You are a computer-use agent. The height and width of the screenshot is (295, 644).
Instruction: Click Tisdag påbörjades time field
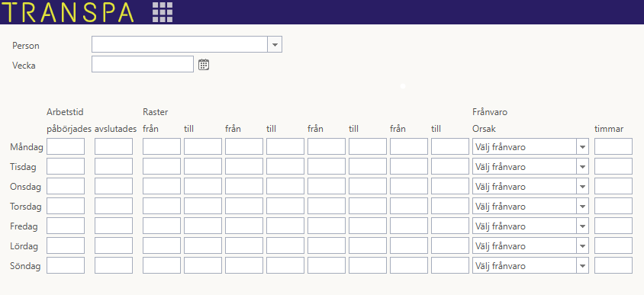(x=66, y=167)
